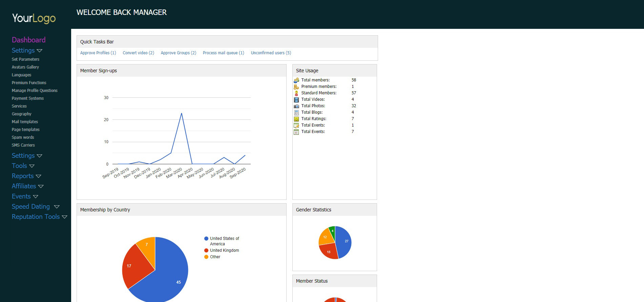644x302 pixels.
Task: Click the pencil icon of Total Events row showing 1
Action: [x=296, y=126]
